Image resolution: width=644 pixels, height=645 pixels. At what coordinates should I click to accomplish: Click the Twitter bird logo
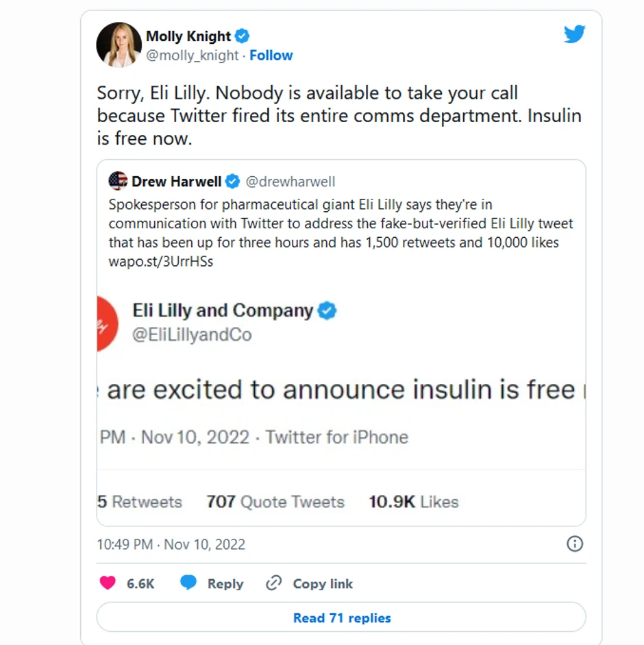coord(574,34)
